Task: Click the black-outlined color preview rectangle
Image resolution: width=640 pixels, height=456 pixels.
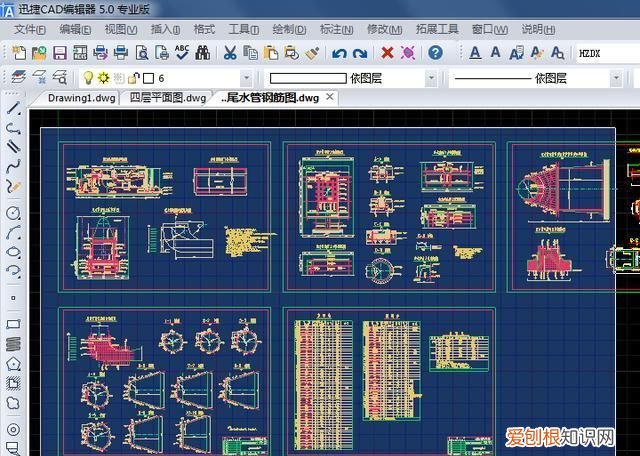Action: point(308,78)
